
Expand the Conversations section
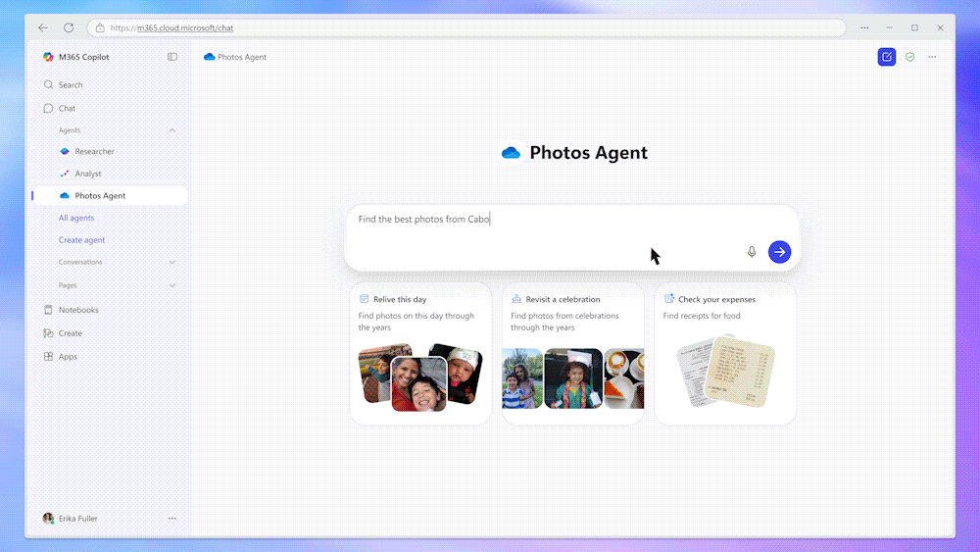(x=172, y=262)
